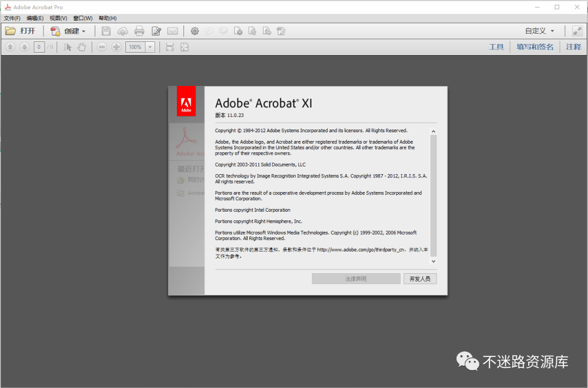Open the 工具 tools pane
The height and width of the screenshot is (388, 588).
pos(496,47)
